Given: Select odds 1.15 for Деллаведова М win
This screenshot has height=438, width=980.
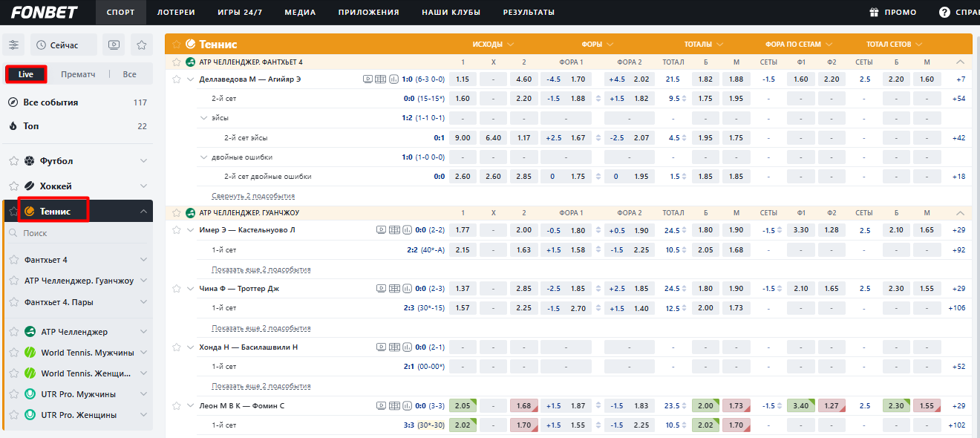Looking at the screenshot, I should (463, 79).
